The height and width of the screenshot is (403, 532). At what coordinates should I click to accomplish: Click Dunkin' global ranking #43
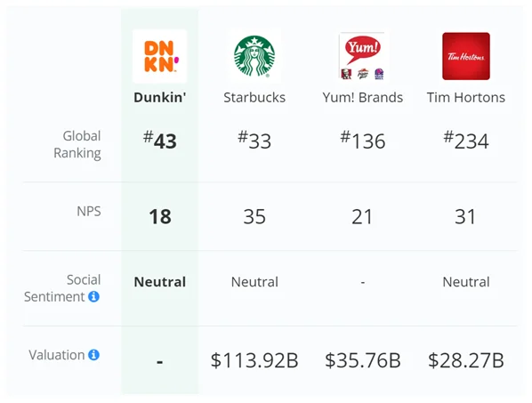click(159, 140)
